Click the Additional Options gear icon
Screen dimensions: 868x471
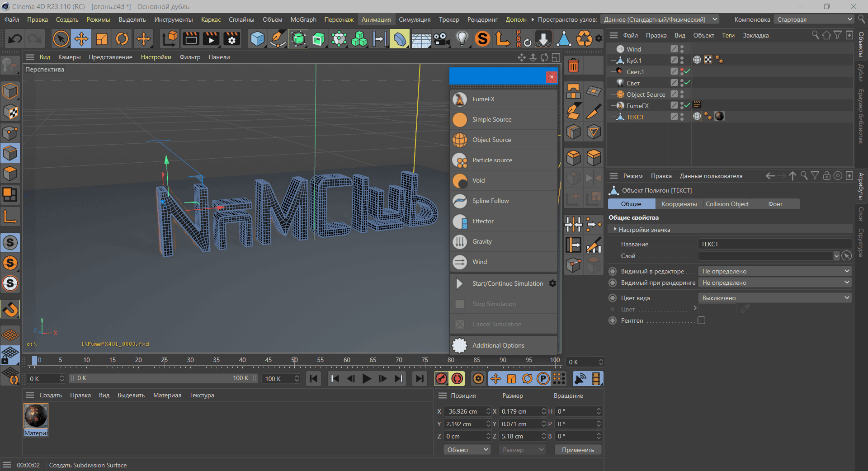click(x=460, y=345)
